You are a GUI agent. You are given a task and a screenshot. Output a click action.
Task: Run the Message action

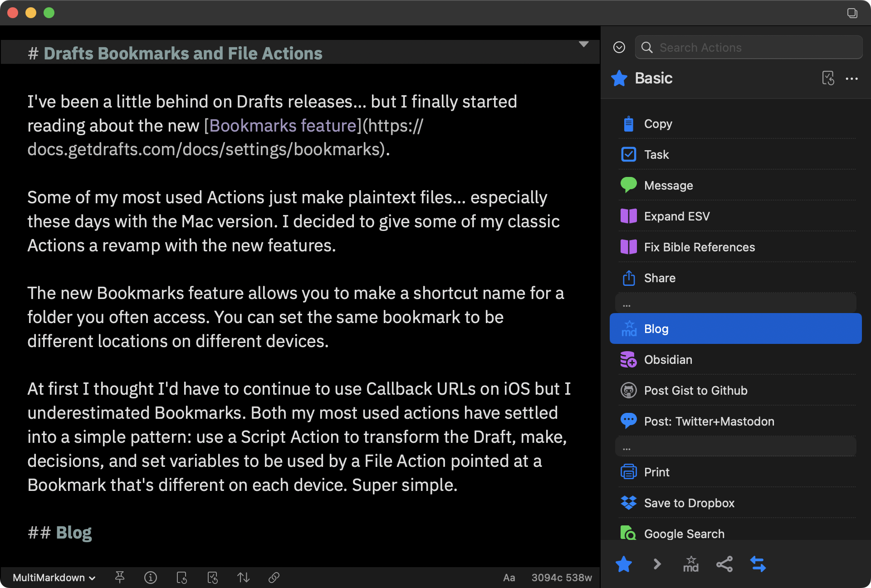click(735, 186)
